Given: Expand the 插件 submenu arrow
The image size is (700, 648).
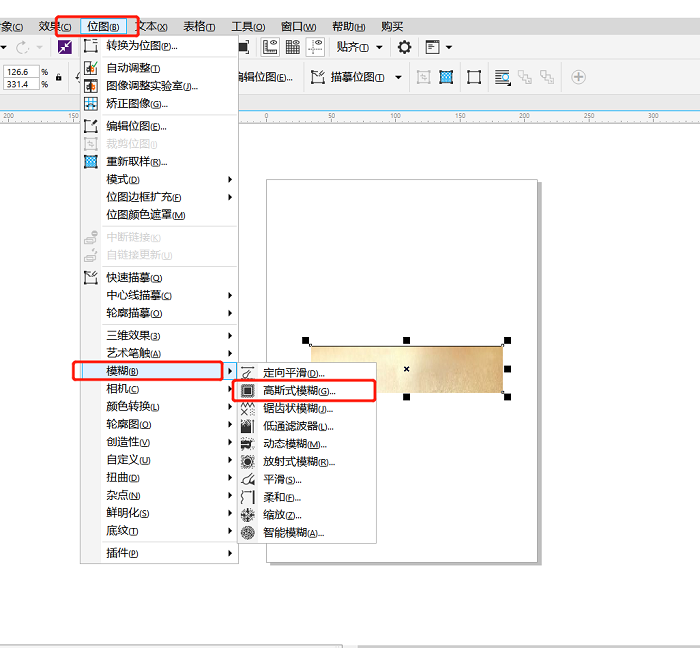Looking at the screenshot, I should coord(230,553).
